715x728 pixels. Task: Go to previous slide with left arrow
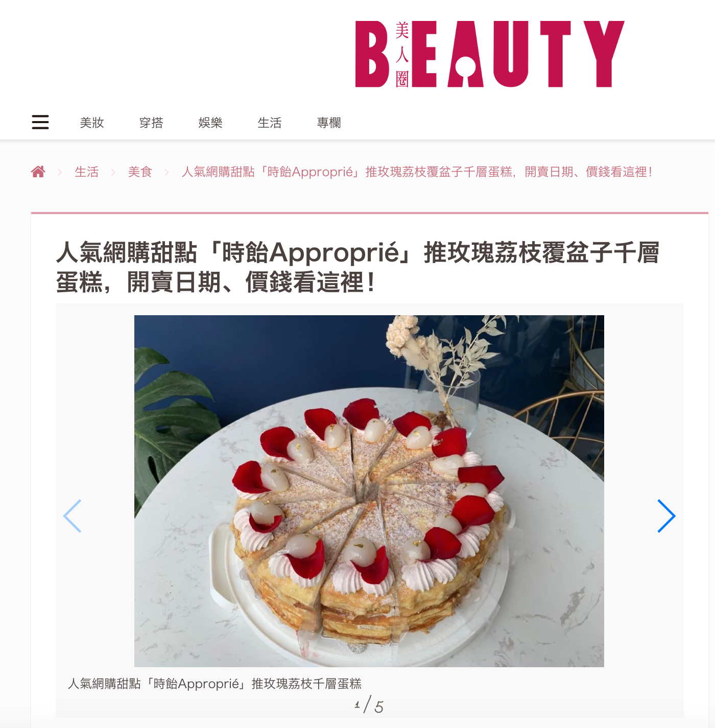(x=73, y=516)
